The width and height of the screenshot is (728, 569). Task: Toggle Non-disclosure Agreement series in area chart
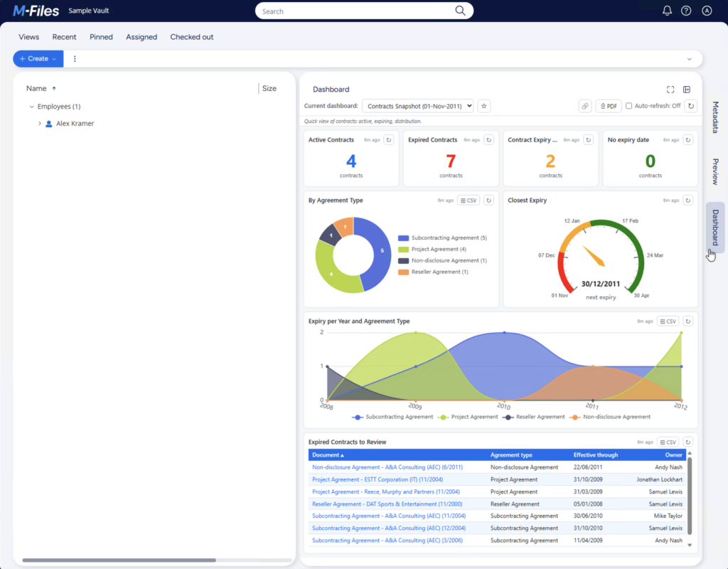pos(610,417)
